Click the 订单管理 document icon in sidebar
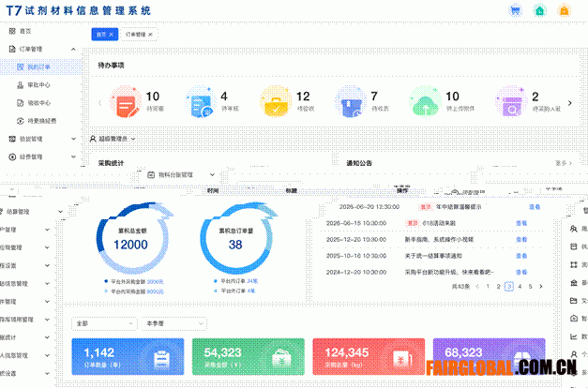Image resolution: width=588 pixels, height=388 pixels. coord(12,49)
